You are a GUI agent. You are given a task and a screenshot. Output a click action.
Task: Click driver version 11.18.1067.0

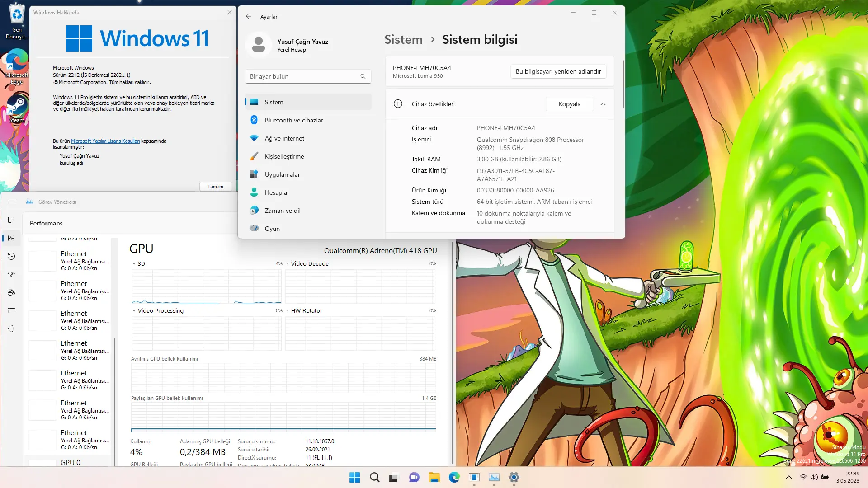tap(320, 441)
